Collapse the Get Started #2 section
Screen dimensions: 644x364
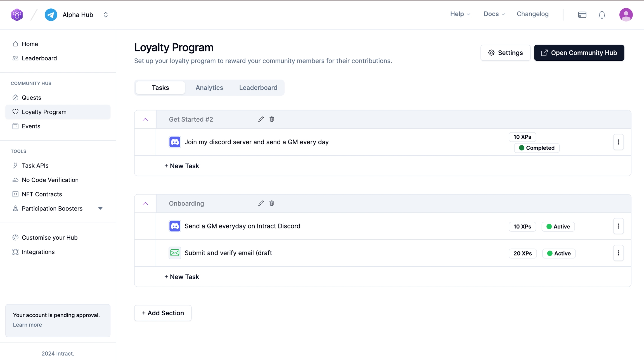145,120
